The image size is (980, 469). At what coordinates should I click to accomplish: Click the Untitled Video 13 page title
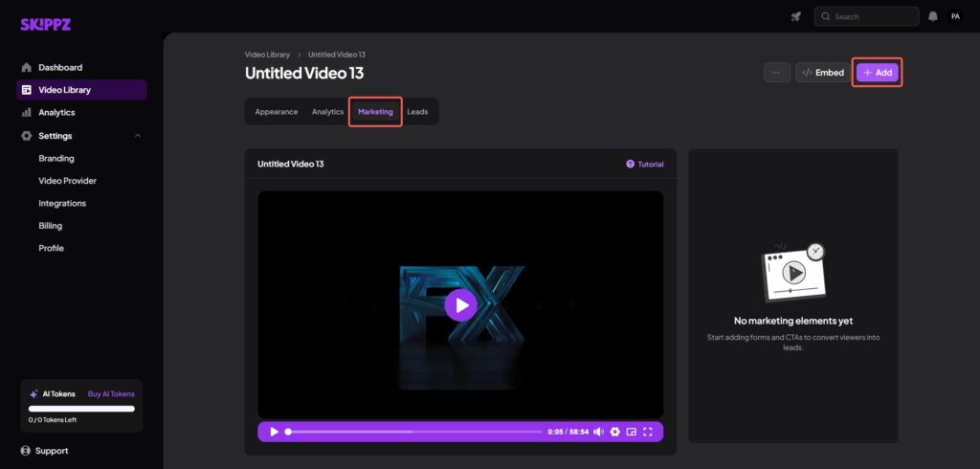point(304,73)
